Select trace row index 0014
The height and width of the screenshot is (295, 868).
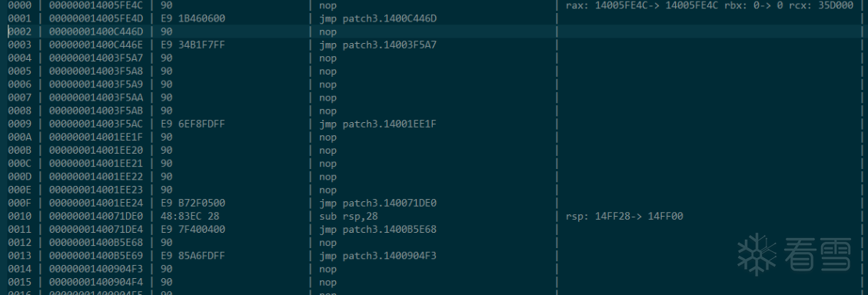pos(18,269)
